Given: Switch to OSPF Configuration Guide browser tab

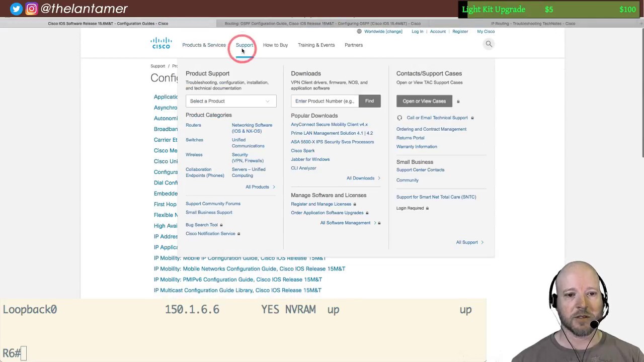Looking at the screenshot, I should click(322, 23).
